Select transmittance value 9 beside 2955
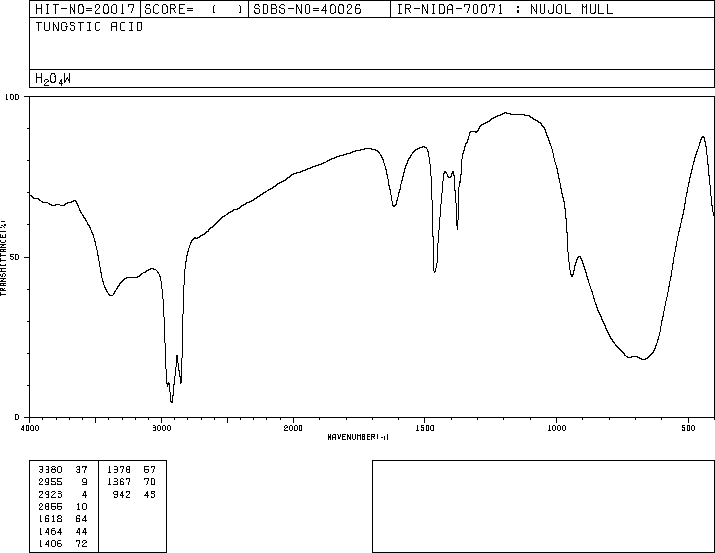Screen dimensions: 715x553 point(84,481)
